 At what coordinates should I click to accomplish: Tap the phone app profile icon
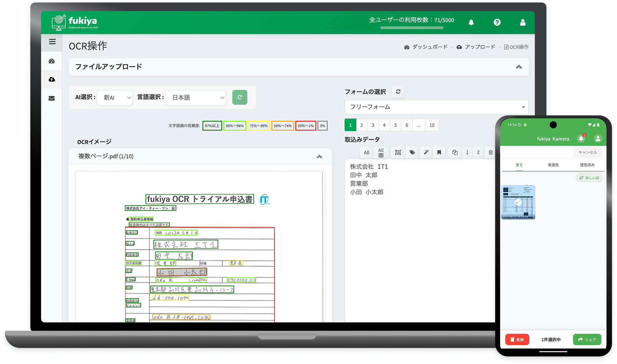[x=598, y=138]
